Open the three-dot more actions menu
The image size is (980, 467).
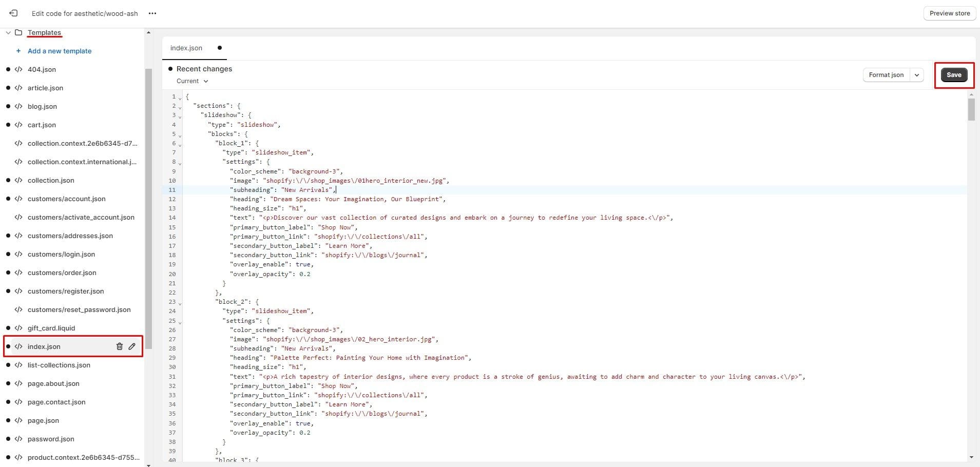tap(152, 13)
